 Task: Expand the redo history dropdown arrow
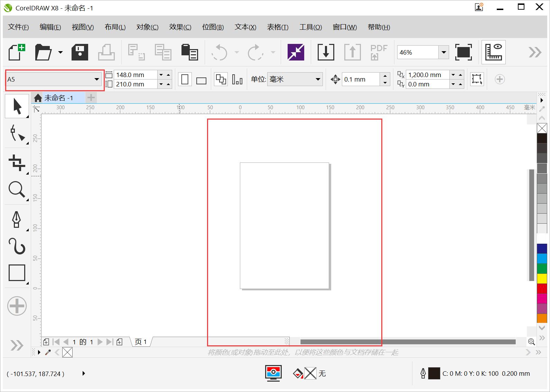point(273,53)
